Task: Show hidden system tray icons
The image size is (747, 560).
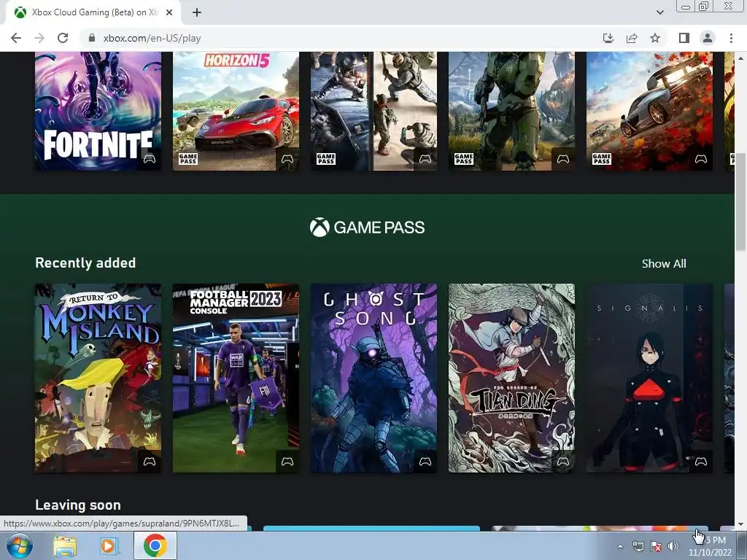Action: click(620, 546)
